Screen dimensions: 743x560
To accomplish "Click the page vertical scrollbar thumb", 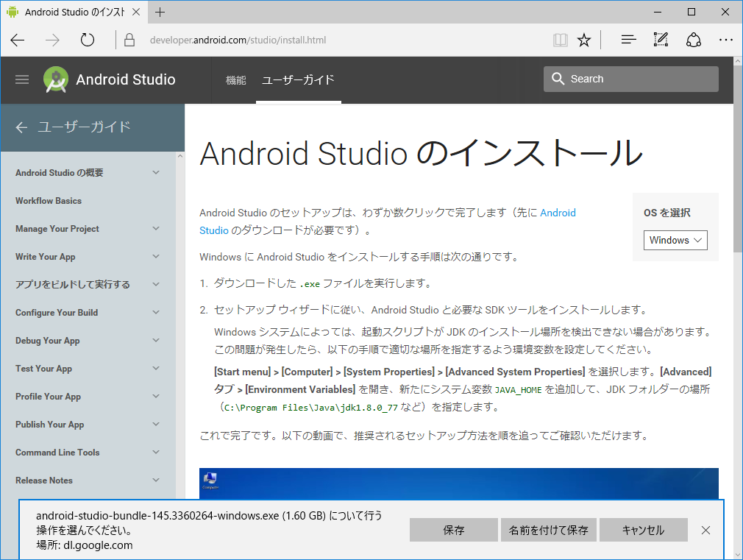I will click(738, 158).
